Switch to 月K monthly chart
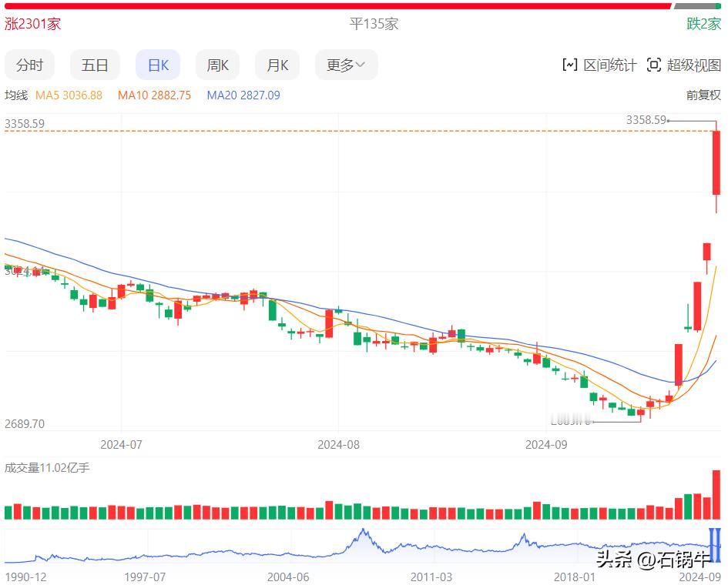 point(277,65)
